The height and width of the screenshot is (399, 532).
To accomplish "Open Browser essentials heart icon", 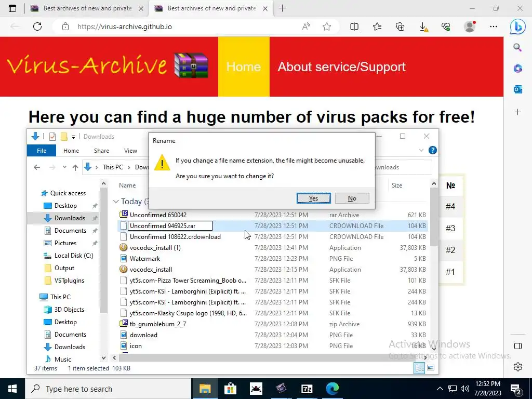I will click(446, 26).
